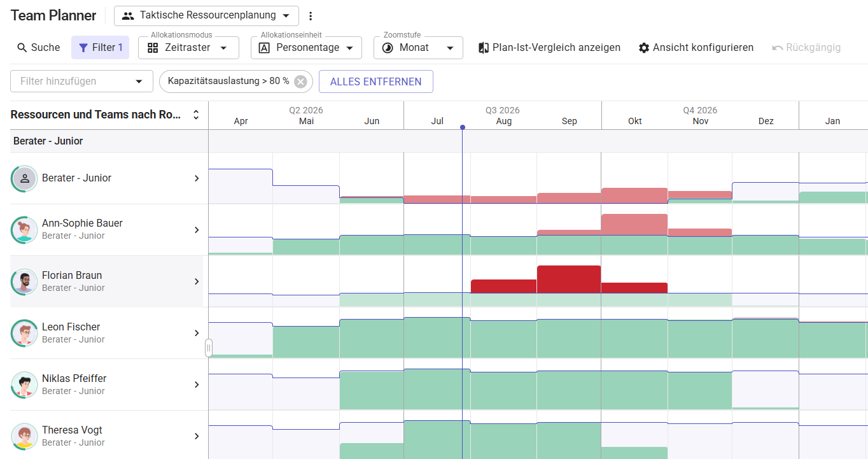Screen dimensions: 868x459
Task: Click the column resize handle beside Leon Fischer
Action: [209, 348]
